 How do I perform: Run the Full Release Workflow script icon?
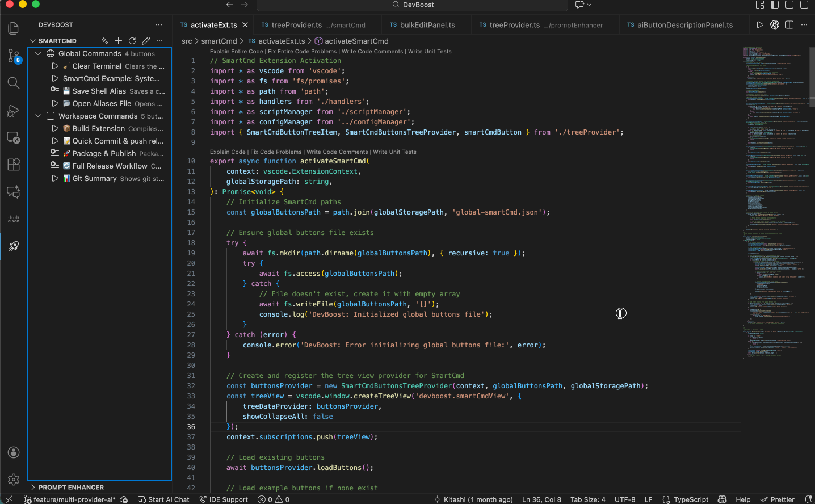(x=54, y=166)
